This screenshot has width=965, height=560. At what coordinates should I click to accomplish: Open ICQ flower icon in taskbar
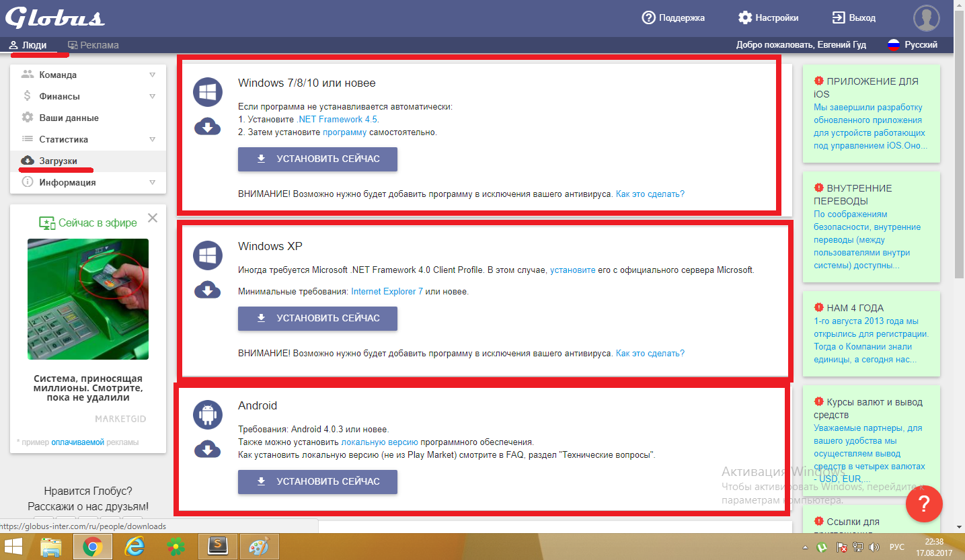click(x=176, y=547)
